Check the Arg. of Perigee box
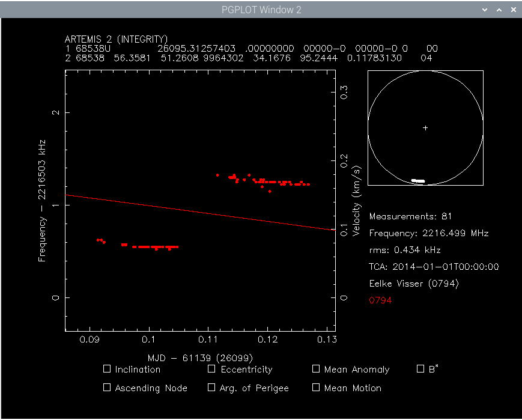Screen dimensions: 522x420 [211, 388]
